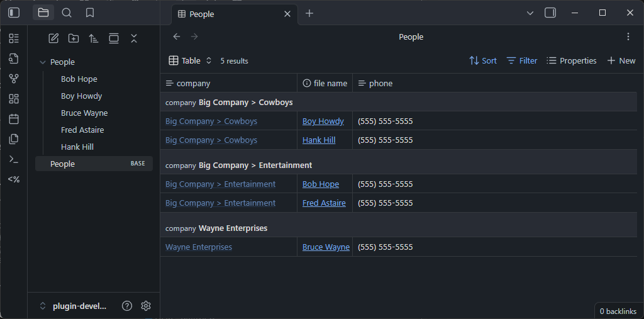Collapse the People folder
This screenshot has height=319, width=644.
(x=43, y=62)
